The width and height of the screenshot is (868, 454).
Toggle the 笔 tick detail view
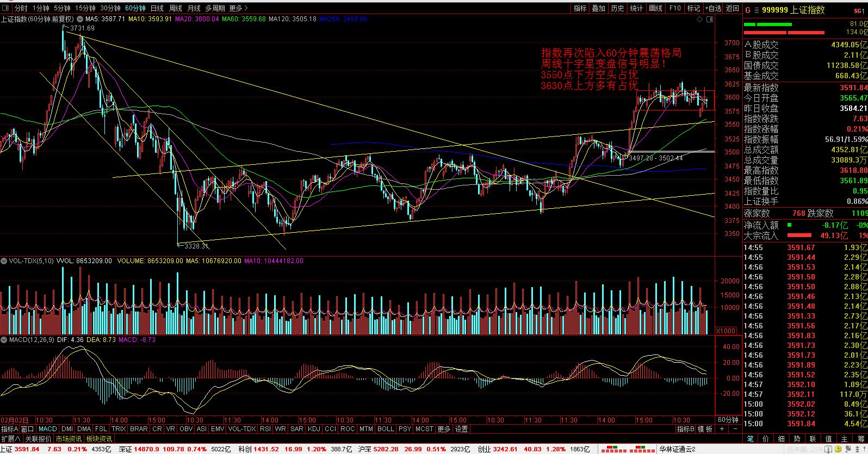[x=750, y=439]
